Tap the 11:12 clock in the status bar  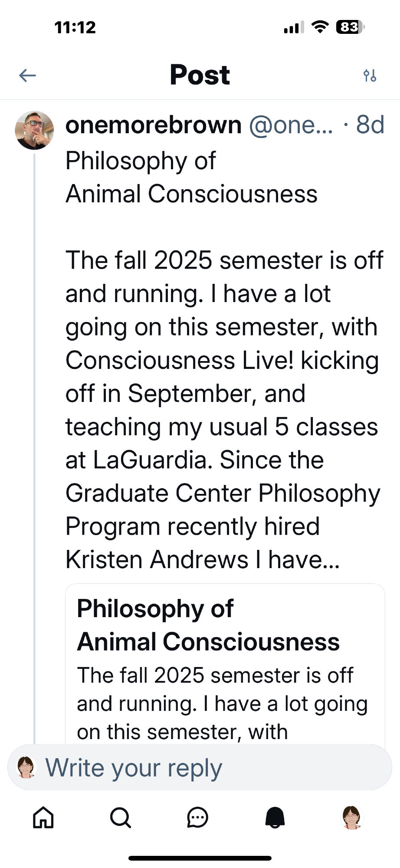[x=75, y=27]
